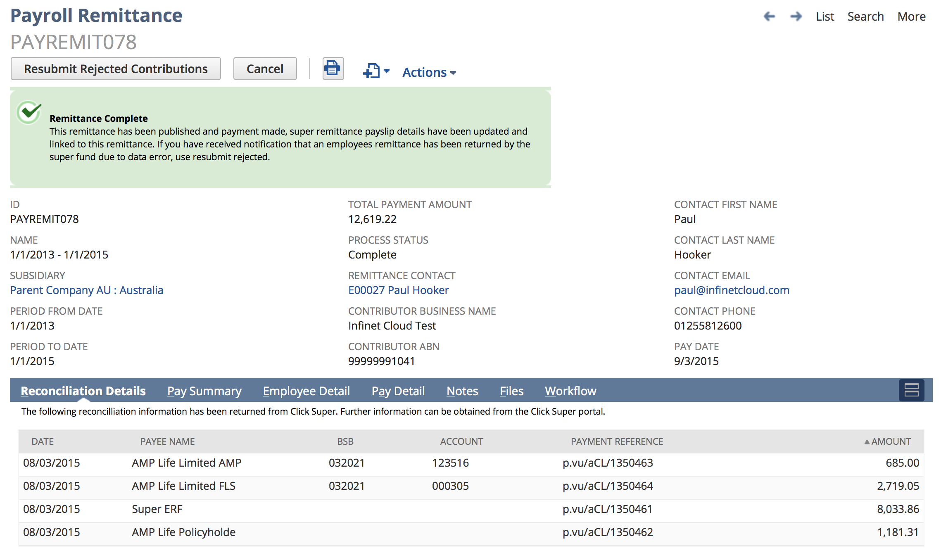Open the More menu link
Viewport: 941px width, 560px height.
coord(911,17)
